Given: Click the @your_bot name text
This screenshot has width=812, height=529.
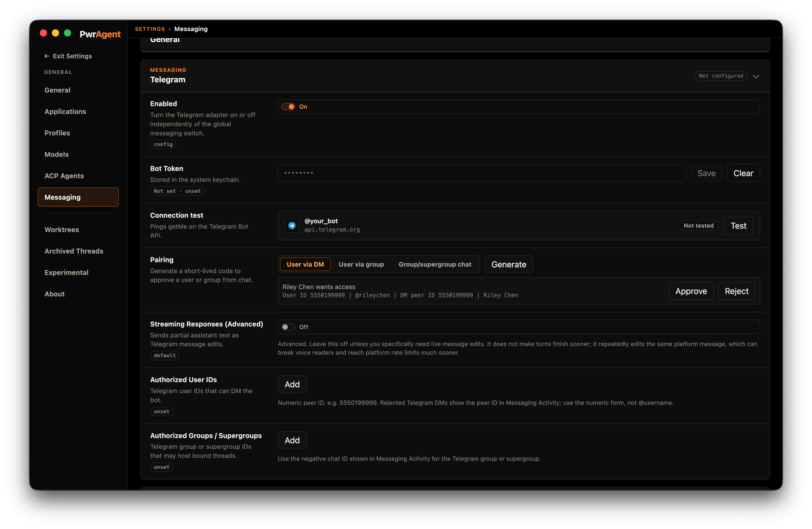Looking at the screenshot, I should tap(321, 221).
